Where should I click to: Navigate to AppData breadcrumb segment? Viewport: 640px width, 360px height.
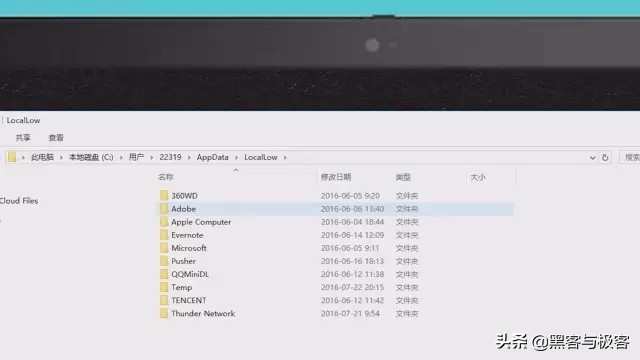[x=213, y=157]
